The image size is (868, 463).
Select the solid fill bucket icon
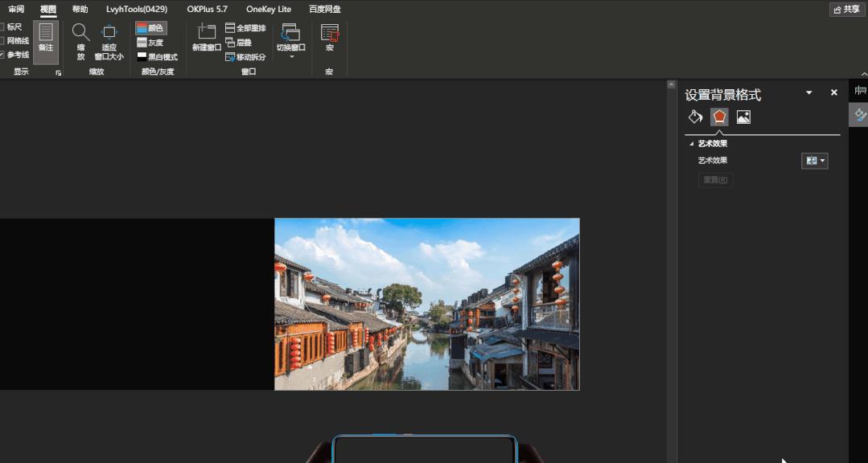(x=695, y=117)
